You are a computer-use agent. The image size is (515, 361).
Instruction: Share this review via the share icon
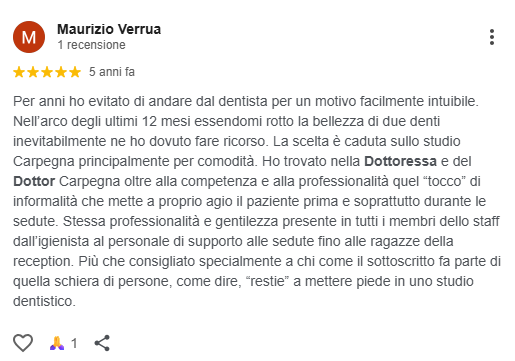coord(102,343)
